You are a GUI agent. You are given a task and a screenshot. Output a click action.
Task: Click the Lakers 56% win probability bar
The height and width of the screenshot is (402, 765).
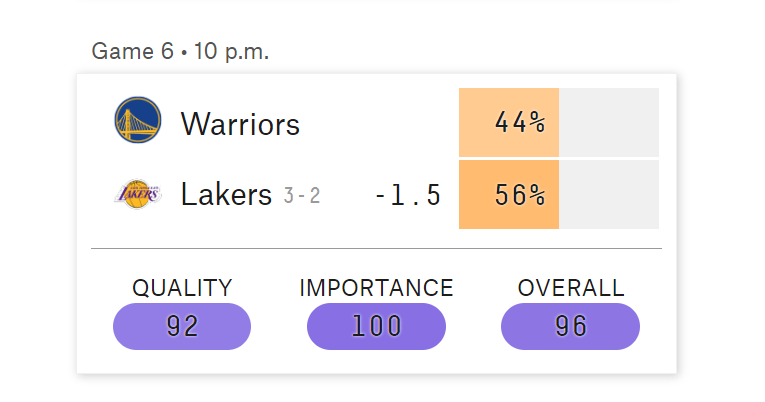509,195
